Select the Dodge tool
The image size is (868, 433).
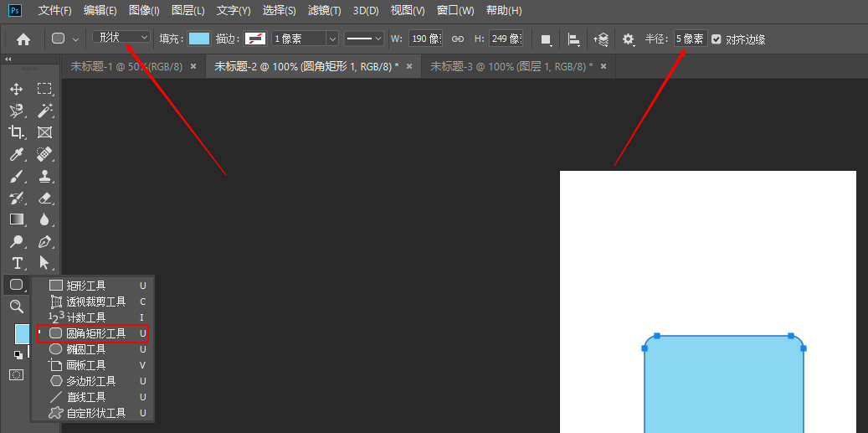pos(17,241)
